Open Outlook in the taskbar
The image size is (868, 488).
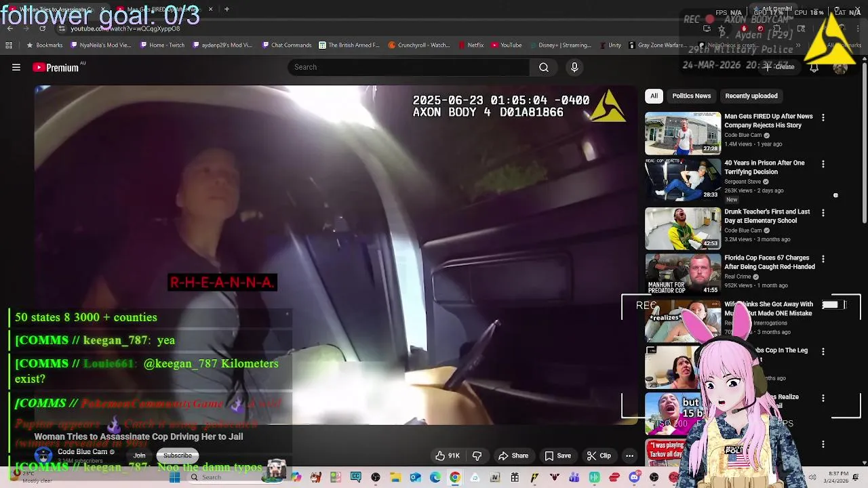pos(416,477)
